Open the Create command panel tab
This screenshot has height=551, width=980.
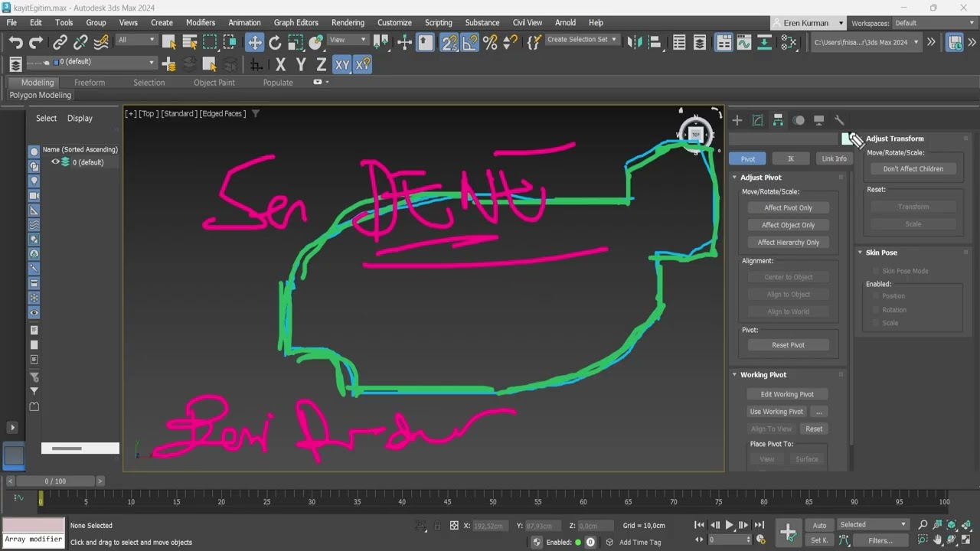click(x=737, y=120)
